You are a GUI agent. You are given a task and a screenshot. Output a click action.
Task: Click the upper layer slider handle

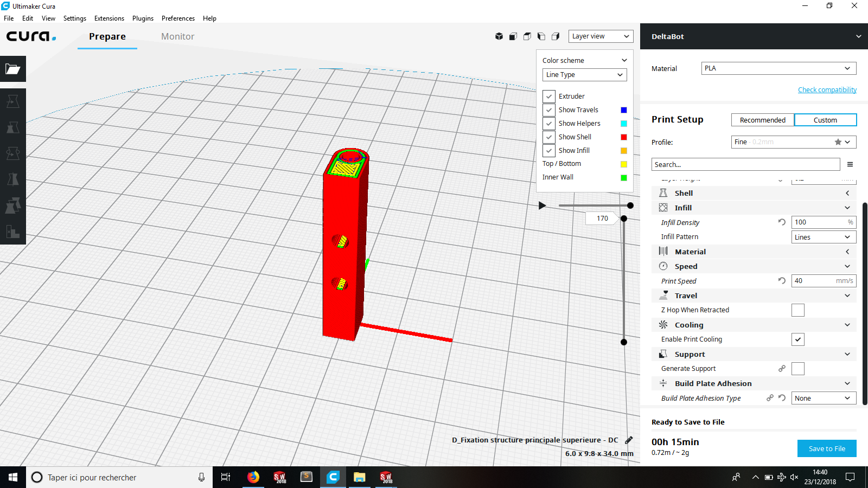coord(624,219)
